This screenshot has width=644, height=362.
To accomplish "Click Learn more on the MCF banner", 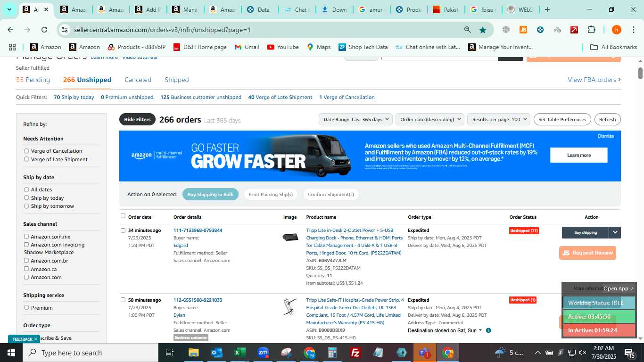I will tap(579, 155).
